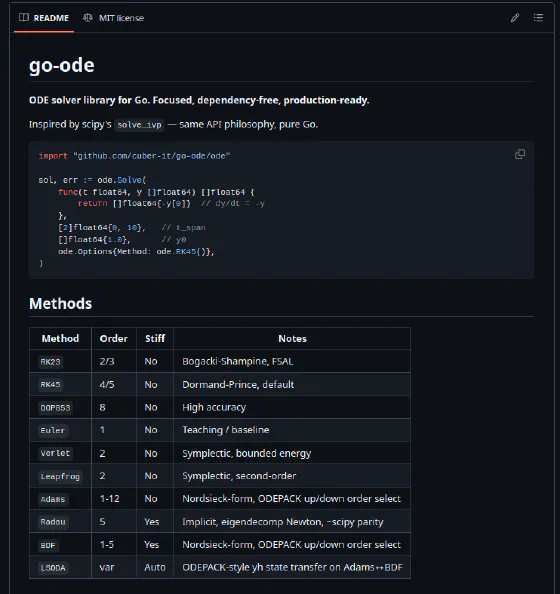Click the Method column header
The height and width of the screenshot is (594, 560).
click(60, 338)
